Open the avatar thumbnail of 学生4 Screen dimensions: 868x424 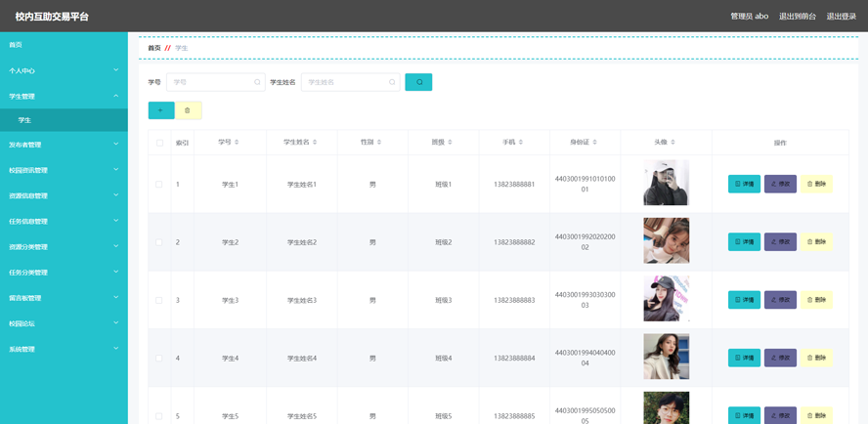[666, 358]
